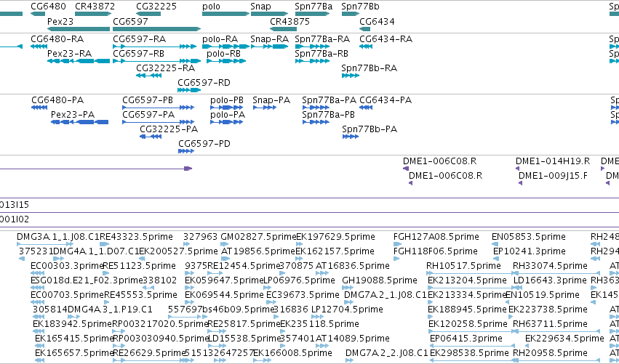
Task: Select the CG6597-PB protein feature
Action: [x=158, y=108]
